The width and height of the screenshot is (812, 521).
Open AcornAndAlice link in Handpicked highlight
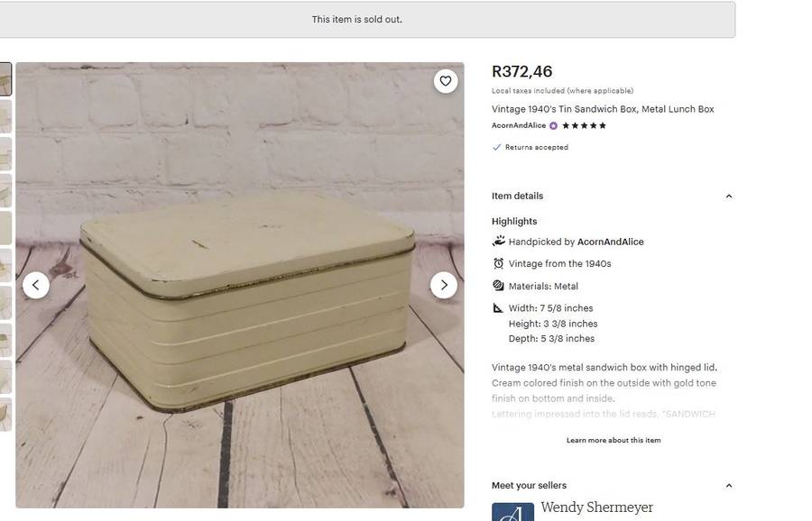610,242
